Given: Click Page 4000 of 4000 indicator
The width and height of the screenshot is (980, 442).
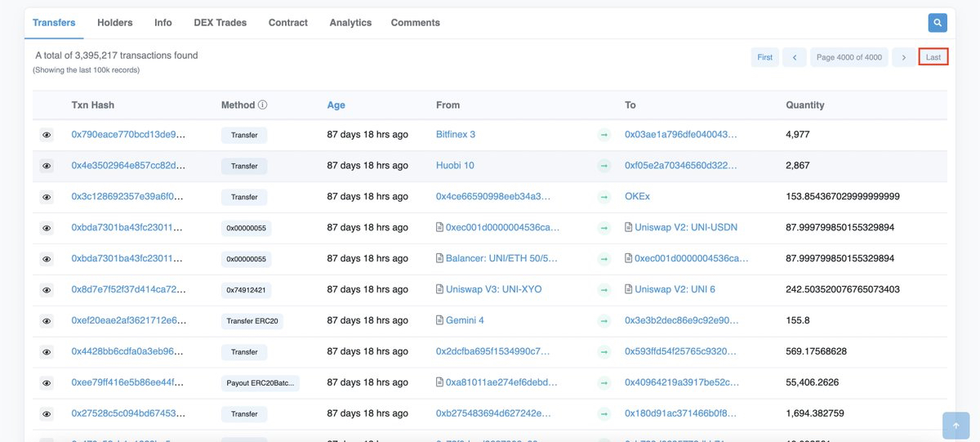Looking at the screenshot, I should coord(849,57).
